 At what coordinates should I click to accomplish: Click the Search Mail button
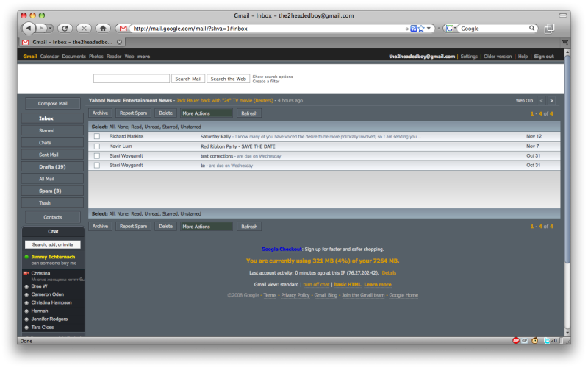pyautogui.click(x=188, y=79)
